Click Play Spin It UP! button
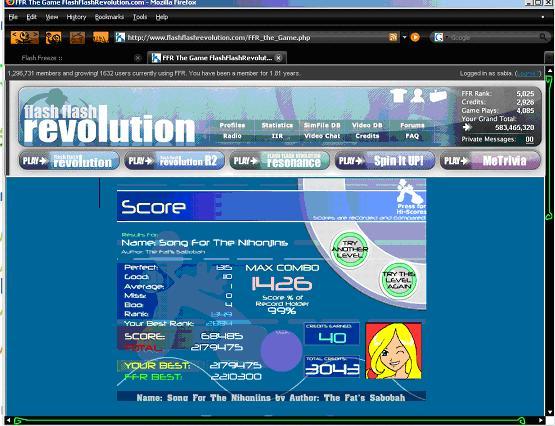The height and width of the screenshot is (426, 555). point(385,161)
